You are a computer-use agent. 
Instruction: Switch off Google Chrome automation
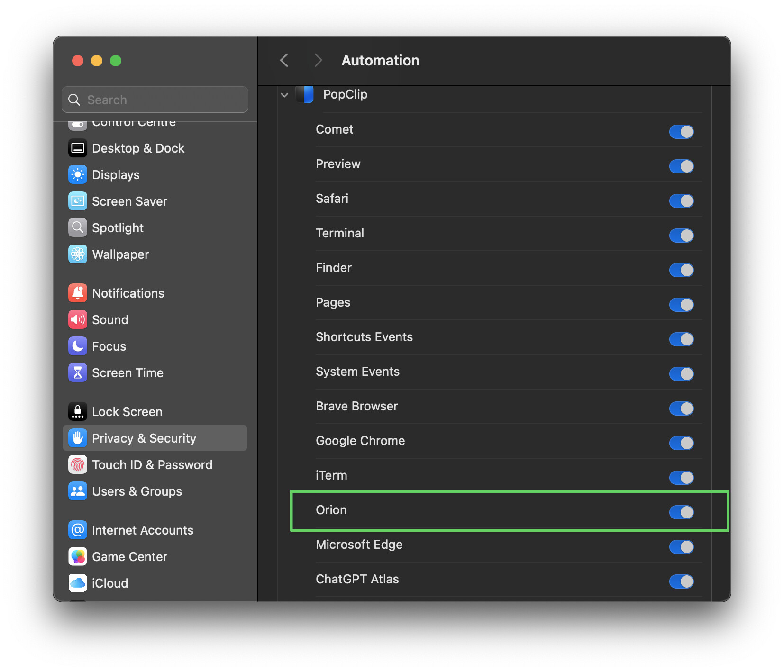click(681, 443)
